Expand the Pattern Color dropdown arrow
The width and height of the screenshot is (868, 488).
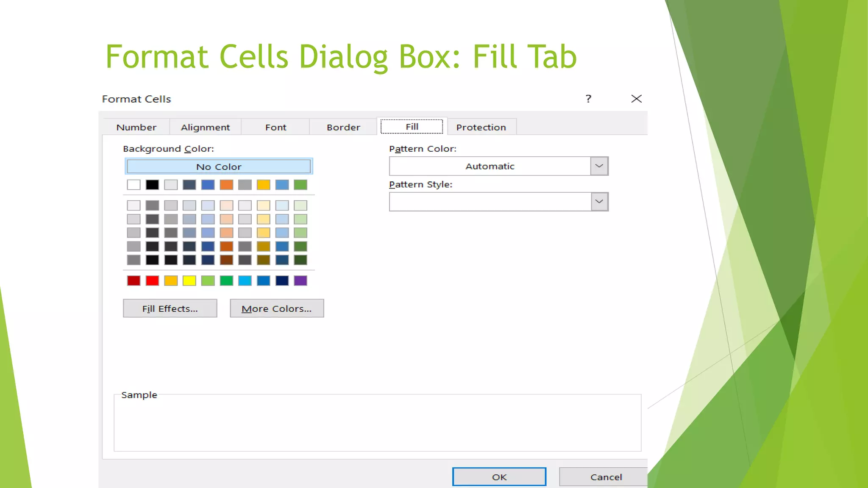pos(599,166)
